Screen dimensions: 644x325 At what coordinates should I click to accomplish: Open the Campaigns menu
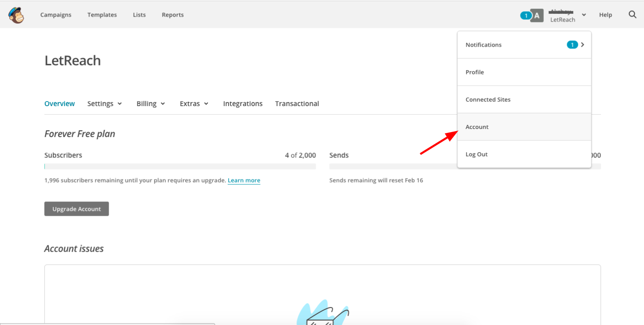click(56, 15)
